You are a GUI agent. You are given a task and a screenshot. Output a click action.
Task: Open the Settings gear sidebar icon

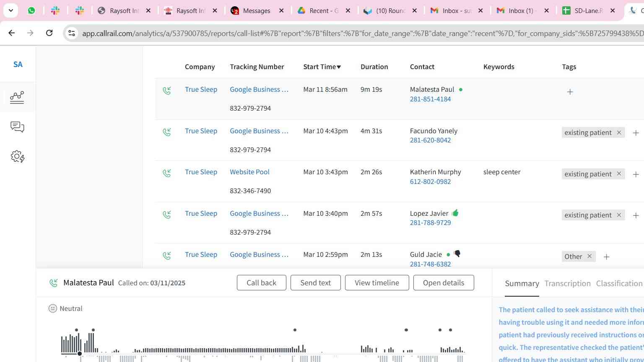pos(18,157)
